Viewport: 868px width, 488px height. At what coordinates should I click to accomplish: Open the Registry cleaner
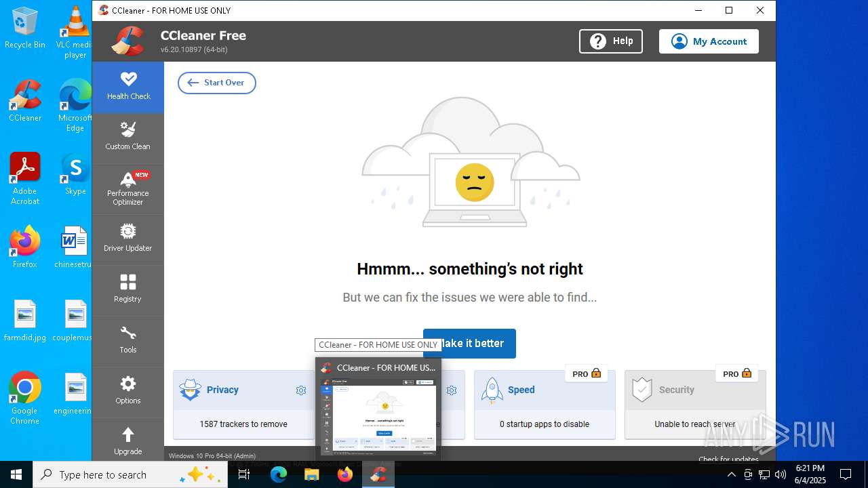click(128, 290)
